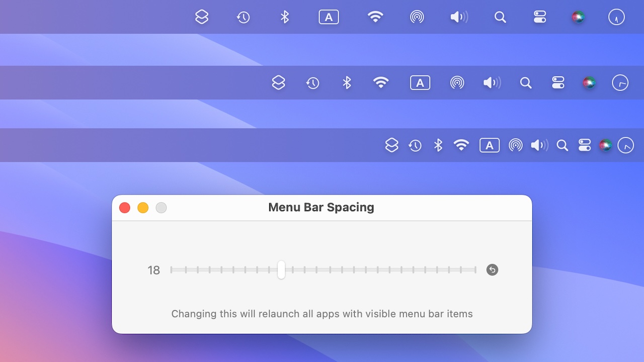Screen dimensions: 644x362
Task: Open input source 'A' icon in bottom menu bar
Action: (490, 145)
